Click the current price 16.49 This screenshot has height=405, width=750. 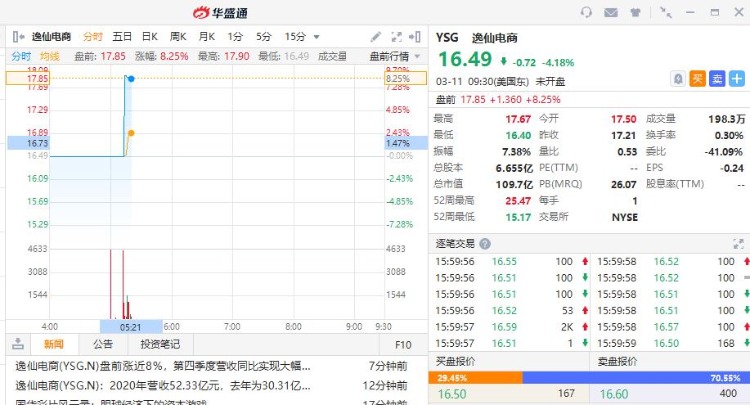coord(465,59)
